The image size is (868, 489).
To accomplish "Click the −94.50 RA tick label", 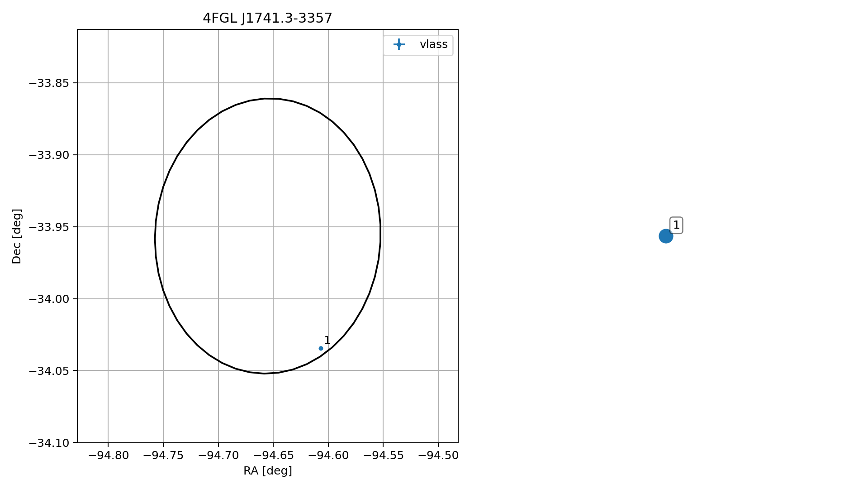I will point(438,455).
